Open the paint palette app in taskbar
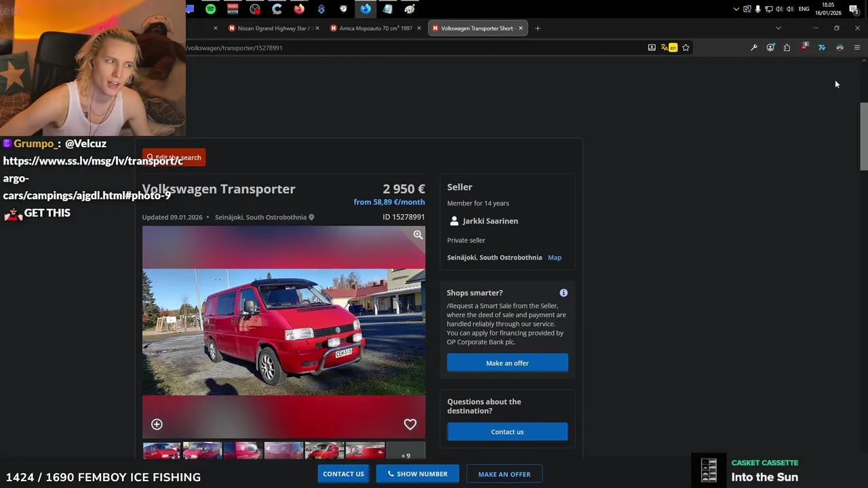868x488 pixels. 410,9
